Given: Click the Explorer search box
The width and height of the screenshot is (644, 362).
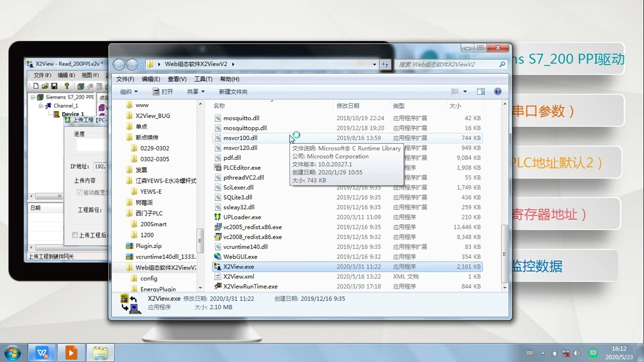Looking at the screenshot, I should pyautogui.click(x=451, y=64).
